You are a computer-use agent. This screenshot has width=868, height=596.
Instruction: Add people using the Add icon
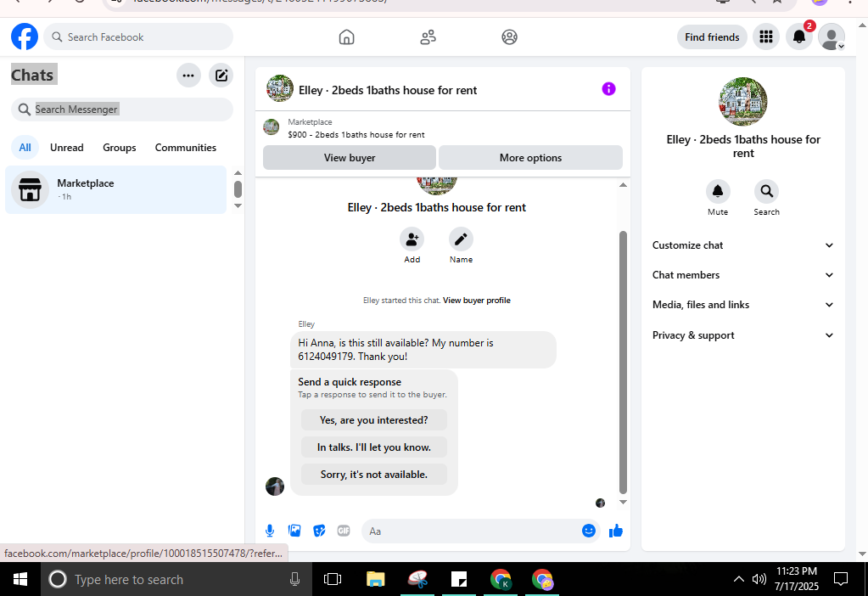click(412, 239)
